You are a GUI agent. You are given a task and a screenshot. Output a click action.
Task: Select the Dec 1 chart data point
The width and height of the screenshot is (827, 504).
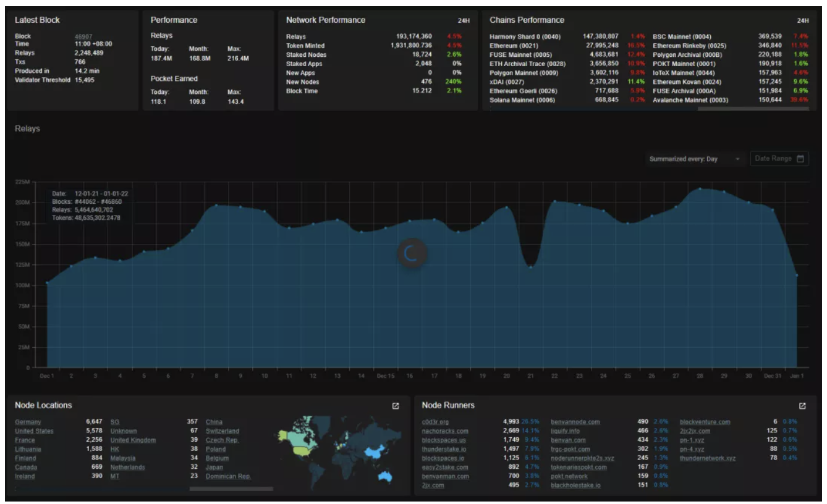[x=47, y=283]
